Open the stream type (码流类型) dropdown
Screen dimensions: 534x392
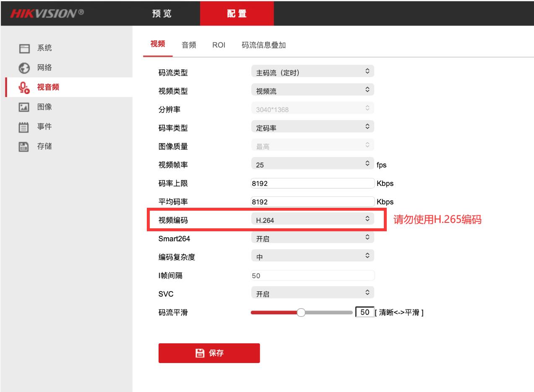(312, 72)
